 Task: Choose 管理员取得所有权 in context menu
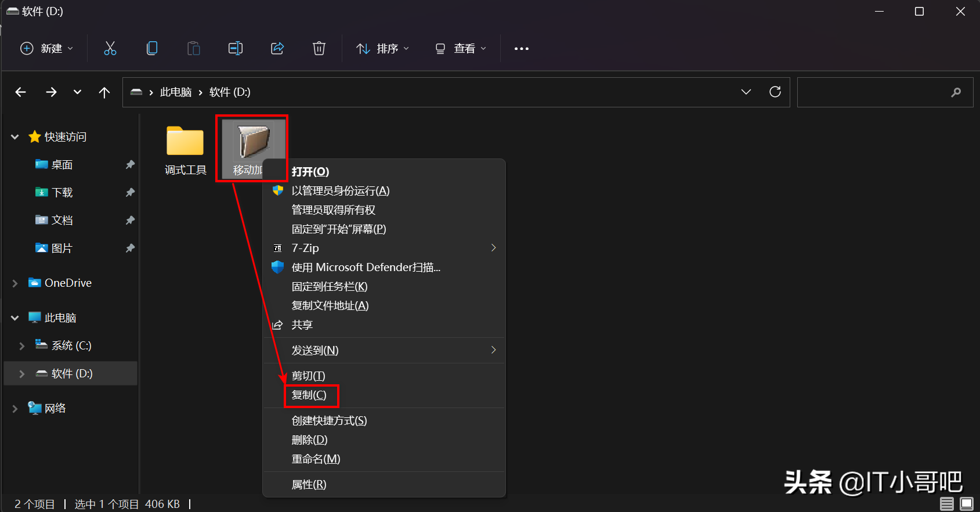[384, 210]
